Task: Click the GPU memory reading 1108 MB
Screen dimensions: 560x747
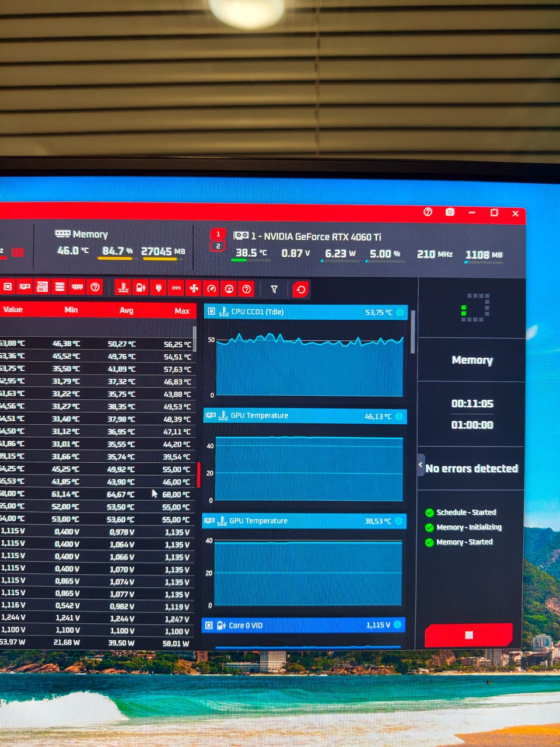Action: coord(484,254)
